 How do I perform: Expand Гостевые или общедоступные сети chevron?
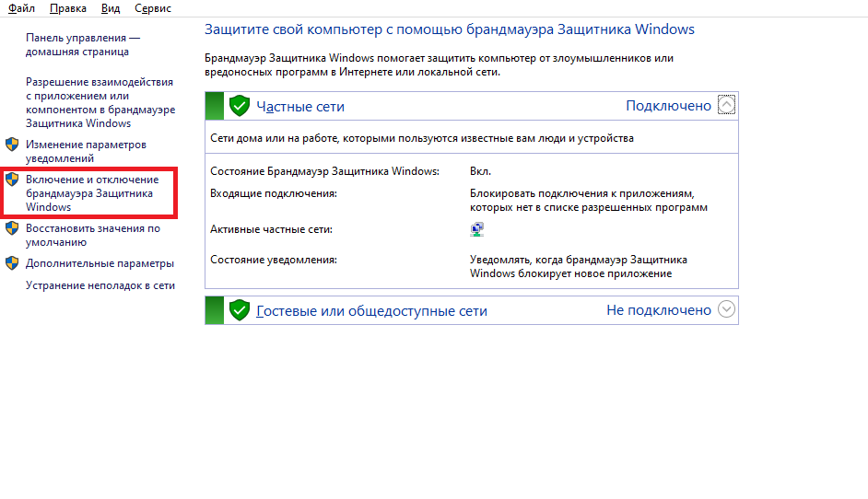(x=726, y=308)
